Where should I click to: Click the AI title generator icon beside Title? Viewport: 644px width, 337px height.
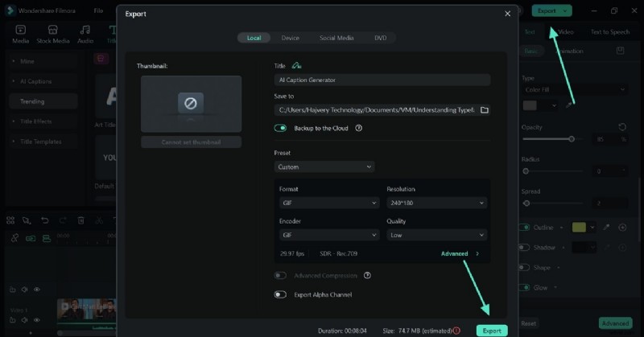296,66
